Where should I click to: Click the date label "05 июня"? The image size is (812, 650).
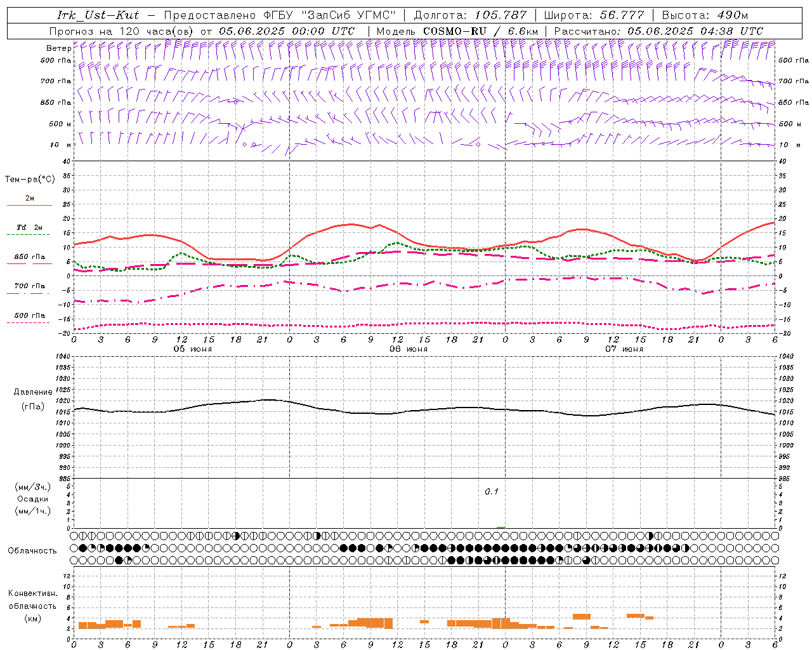[x=193, y=349]
